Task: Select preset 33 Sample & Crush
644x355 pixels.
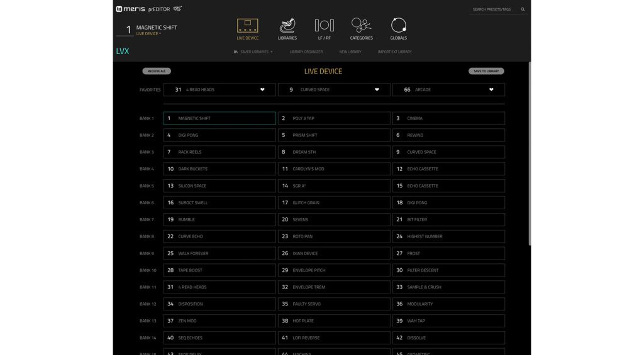Action: [448, 287]
